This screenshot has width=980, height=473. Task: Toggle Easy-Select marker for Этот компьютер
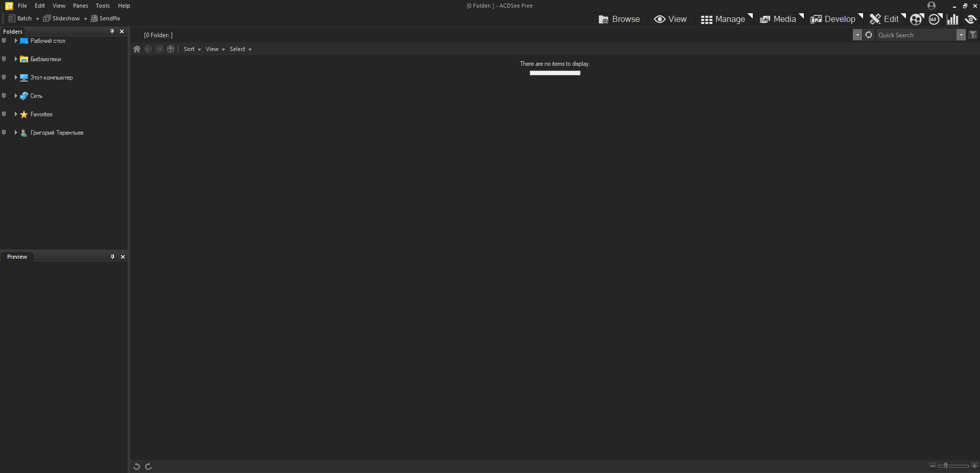pos(4,78)
